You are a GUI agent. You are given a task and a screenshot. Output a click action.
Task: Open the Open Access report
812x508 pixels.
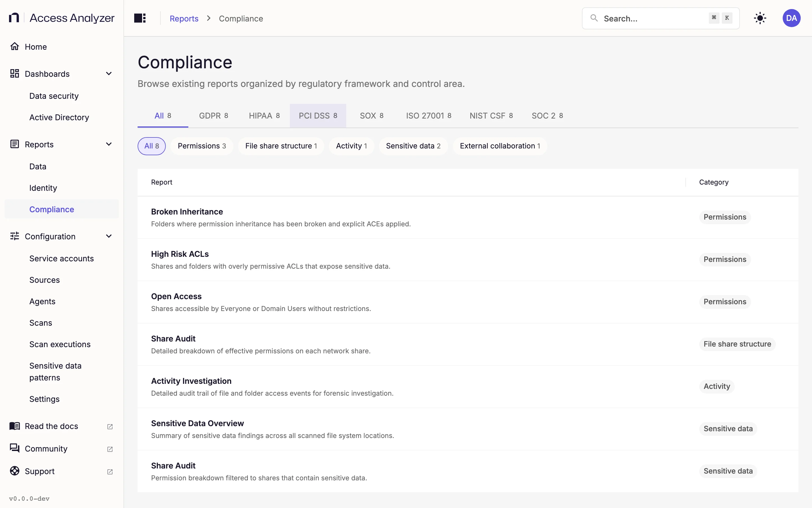click(468, 302)
